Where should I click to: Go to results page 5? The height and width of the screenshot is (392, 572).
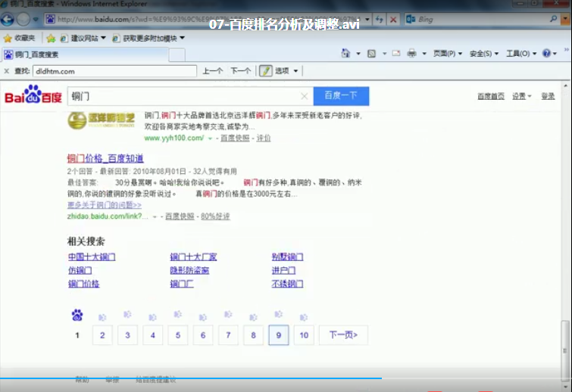[177, 334]
